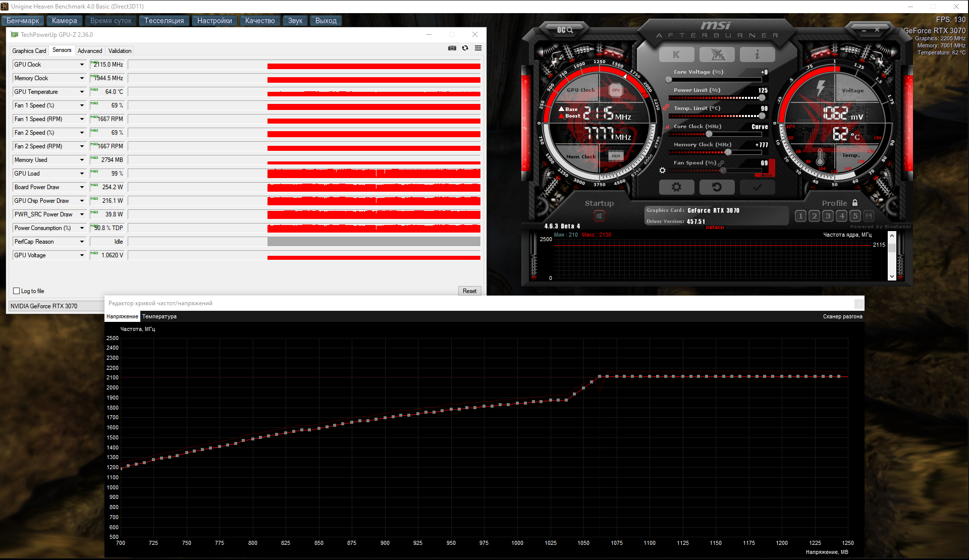Open GPU-Z hamburger menu icon
Screen dimensions: 969x560
click(x=478, y=48)
